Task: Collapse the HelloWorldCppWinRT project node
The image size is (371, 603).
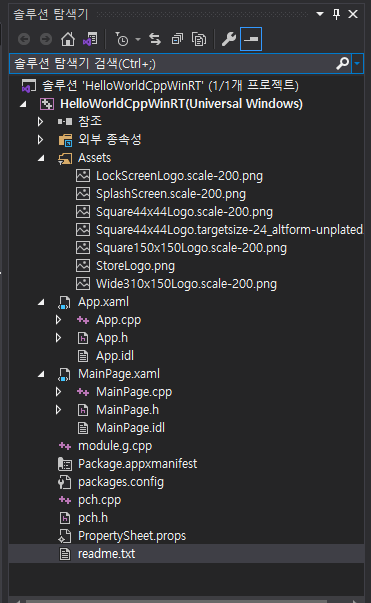Action: point(24,104)
